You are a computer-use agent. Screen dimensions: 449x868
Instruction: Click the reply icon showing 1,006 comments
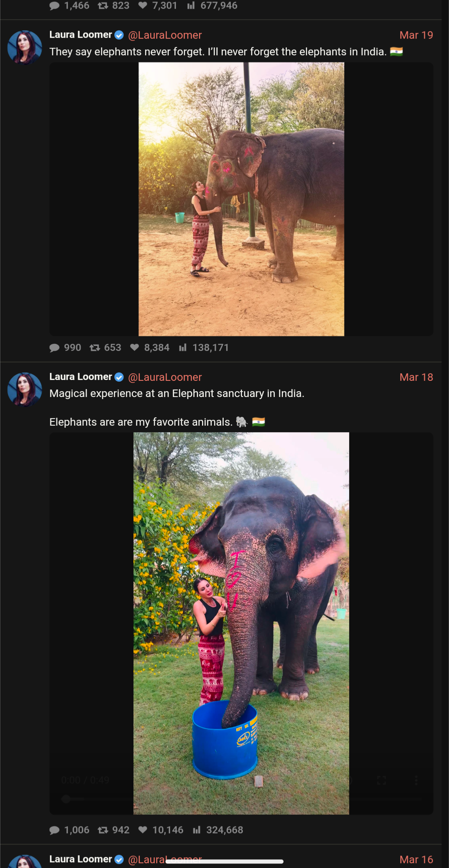pyautogui.click(x=54, y=830)
